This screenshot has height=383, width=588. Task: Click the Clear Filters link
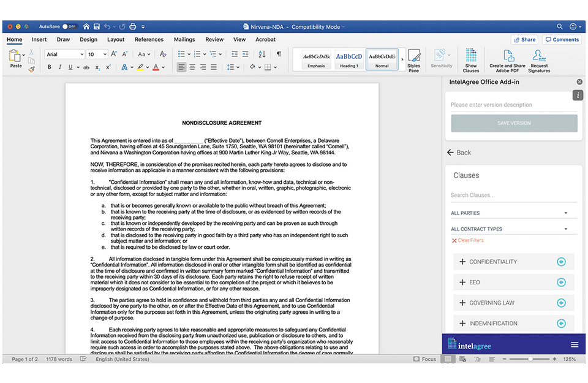click(467, 240)
